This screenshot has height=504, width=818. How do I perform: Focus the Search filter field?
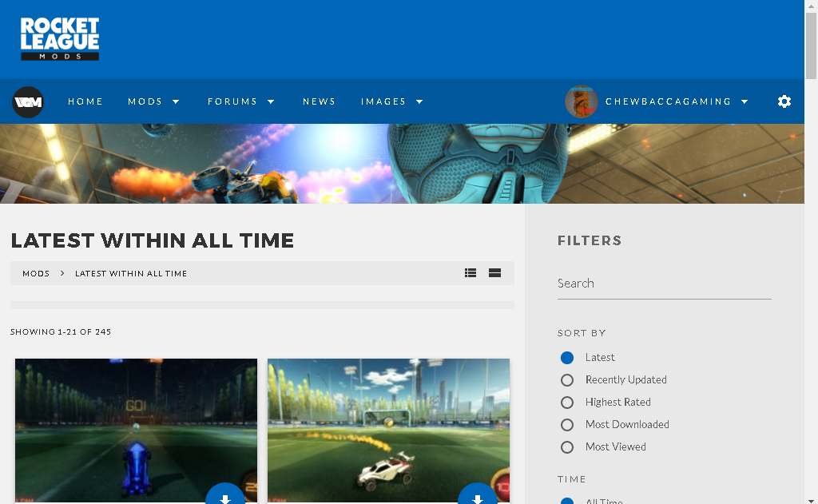[x=664, y=284]
